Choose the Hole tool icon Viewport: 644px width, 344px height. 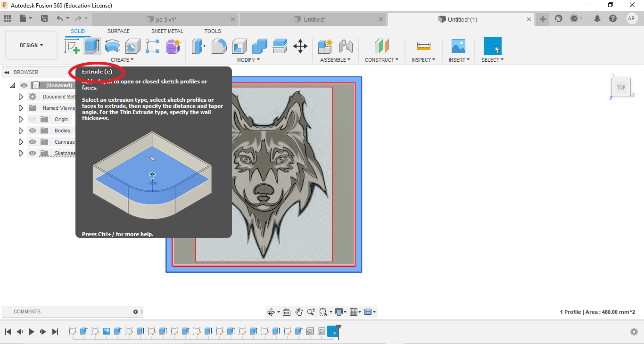[x=132, y=46]
